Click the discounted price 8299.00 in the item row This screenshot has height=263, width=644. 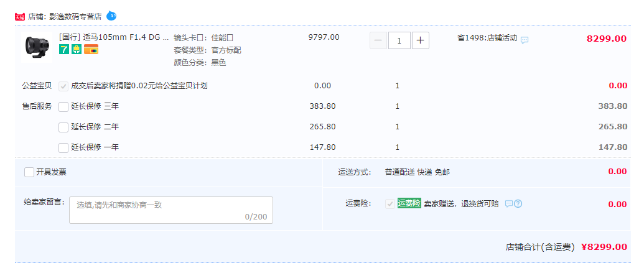[x=607, y=39]
